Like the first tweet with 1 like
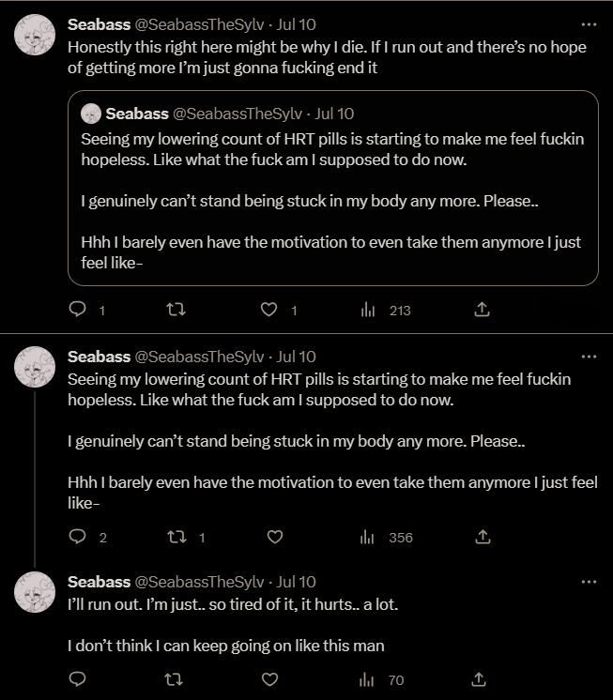The height and width of the screenshot is (700, 613). pos(269,310)
